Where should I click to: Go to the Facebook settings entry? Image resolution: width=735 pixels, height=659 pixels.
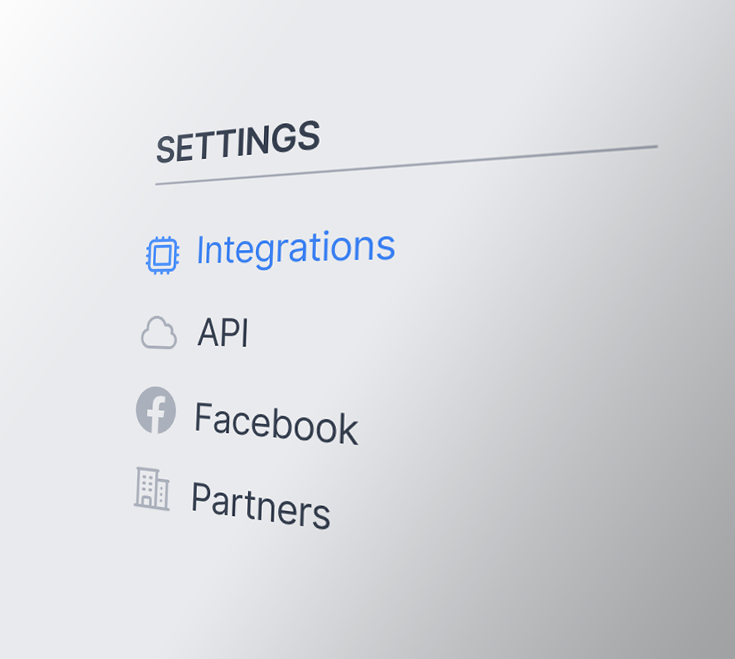click(275, 423)
